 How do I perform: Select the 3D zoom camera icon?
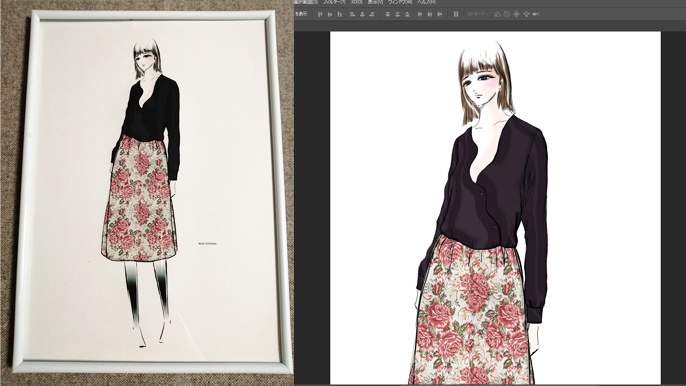(x=536, y=14)
